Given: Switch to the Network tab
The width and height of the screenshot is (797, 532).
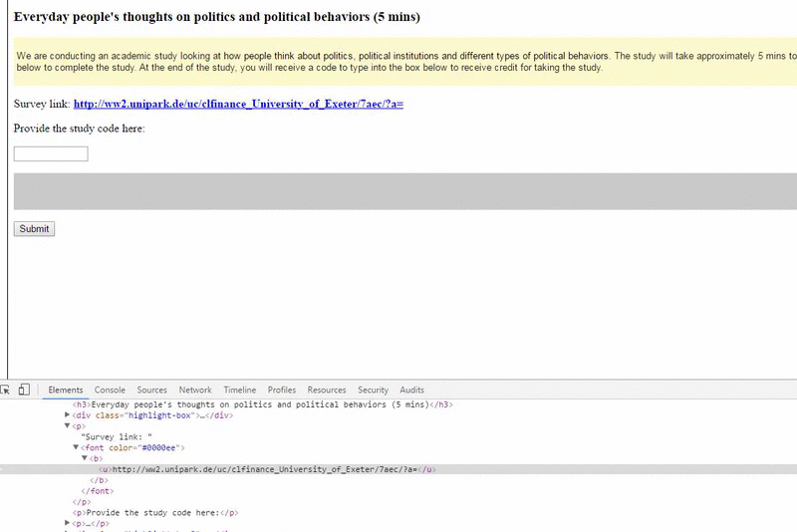Looking at the screenshot, I should [x=195, y=390].
